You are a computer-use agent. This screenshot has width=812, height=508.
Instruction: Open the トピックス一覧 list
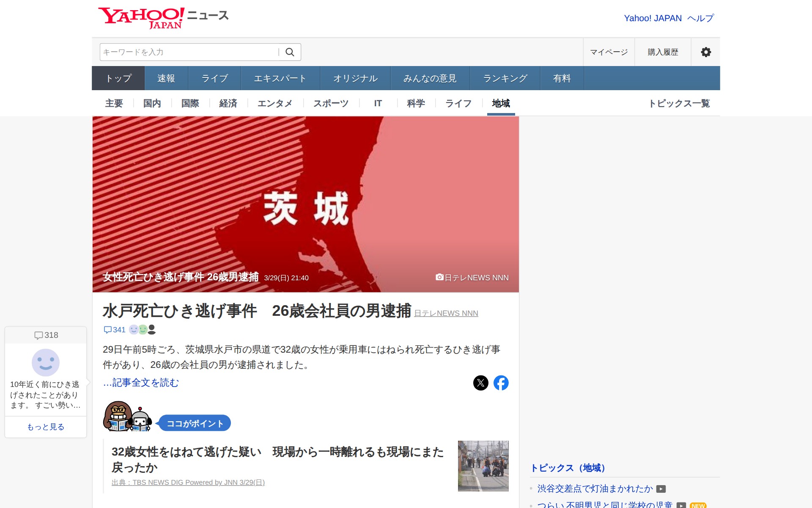click(x=679, y=103)
